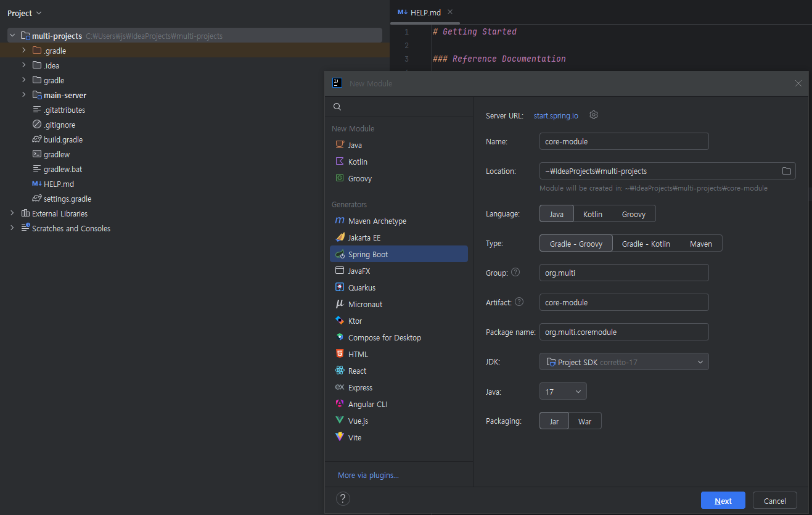Select the Groovy module type icon
Viewport: 812px width, 515px height.
pos(339,178)
